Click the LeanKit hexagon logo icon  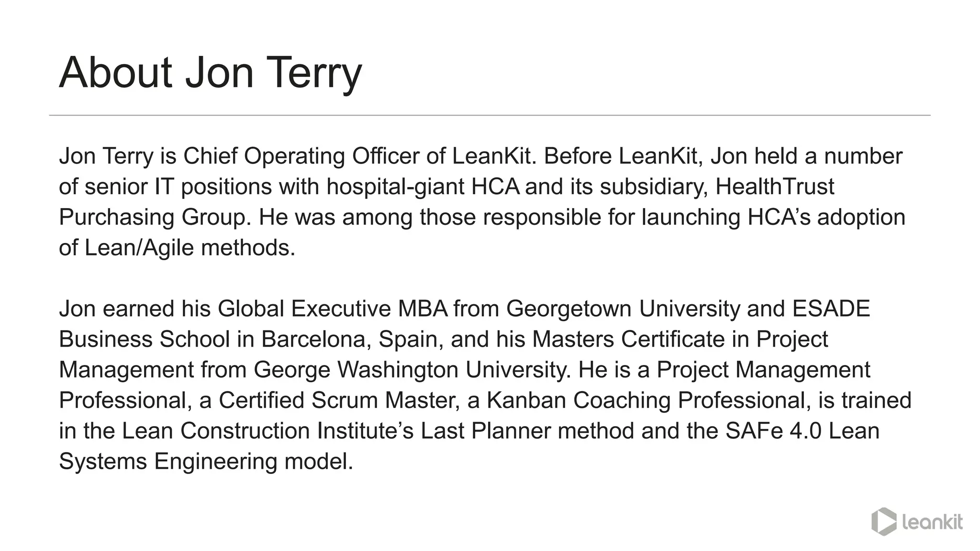tap(883, 521)
